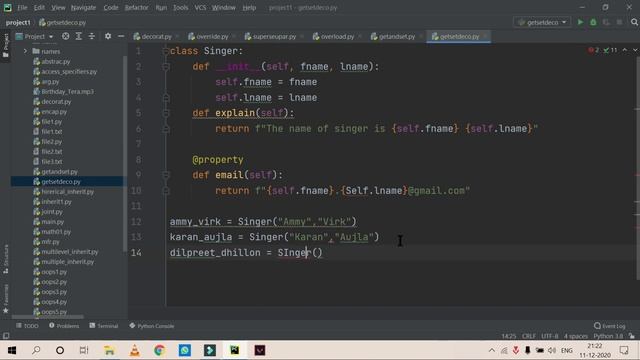Run the getsetdeco configuration
Screen dimensions: 640x360
point(580,22)
